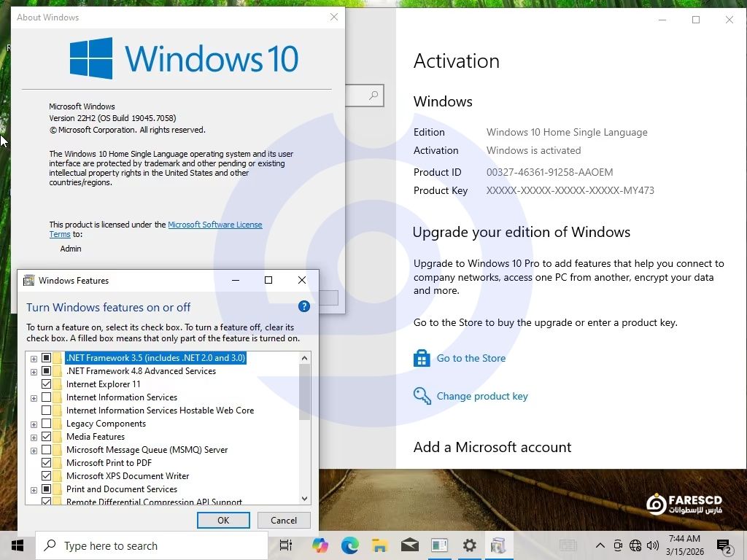Click the help icon in Windows Features

[304, 307]
